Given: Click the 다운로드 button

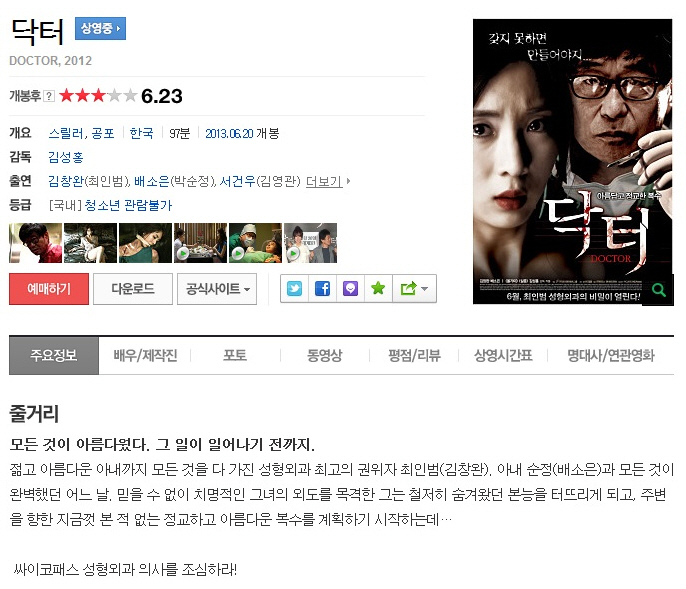Looking at the screenshot, I should pyautogui.click(x=133, y=289).
